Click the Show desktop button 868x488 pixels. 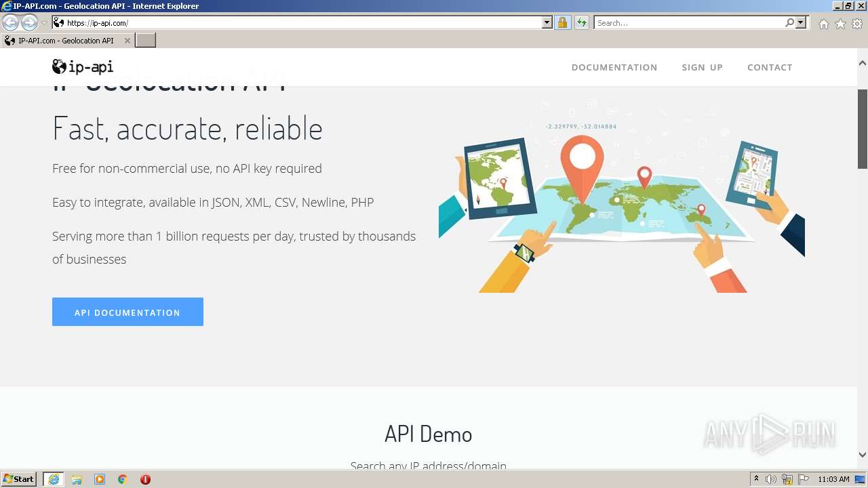click(x=861, y=479)
